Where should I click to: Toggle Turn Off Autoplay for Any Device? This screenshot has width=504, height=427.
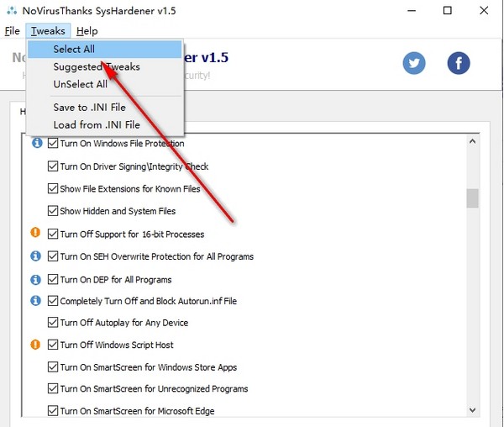(53, 322)
